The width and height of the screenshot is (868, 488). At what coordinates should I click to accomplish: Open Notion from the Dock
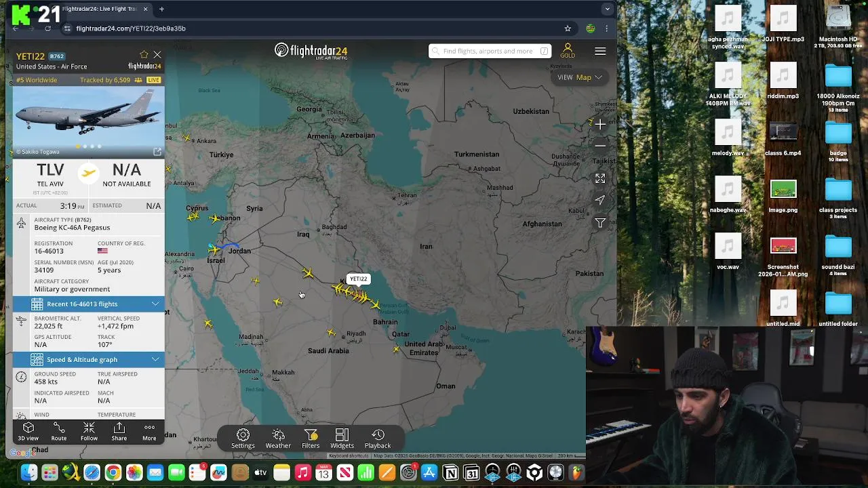pyautogui.click(x=450, y=472)
